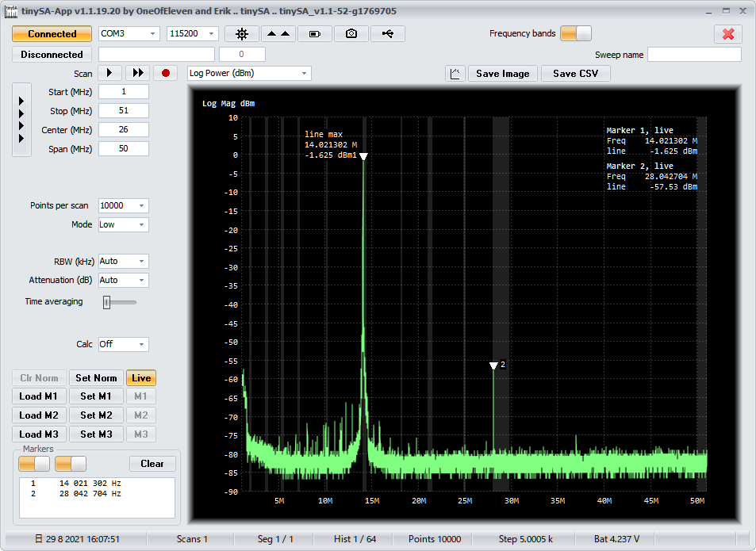
Task: Click the Start (MHz) input field
Action: (124, 91)
